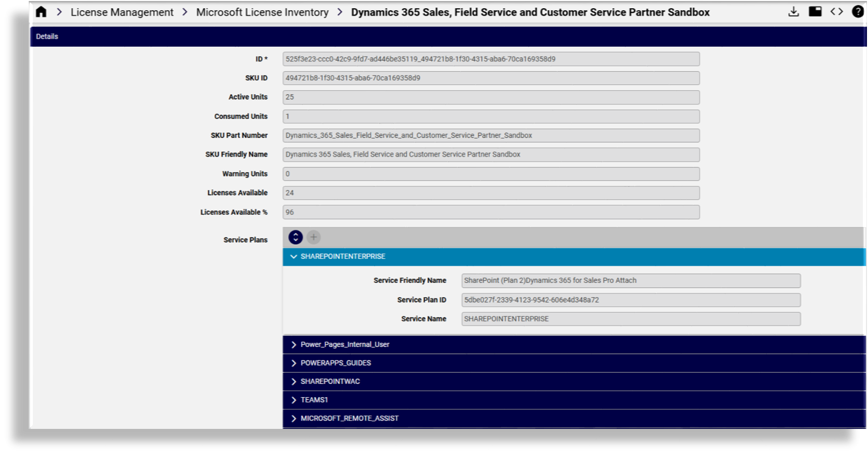This screenshot has height=455, width=868.
Task: Click the expand/collapse all service plans button
Action: [296, 237]
